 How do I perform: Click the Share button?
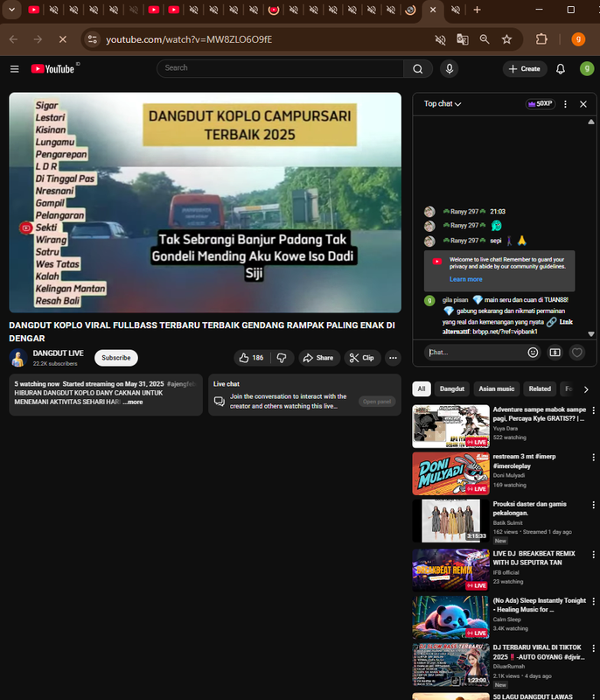tap(318, 358)
